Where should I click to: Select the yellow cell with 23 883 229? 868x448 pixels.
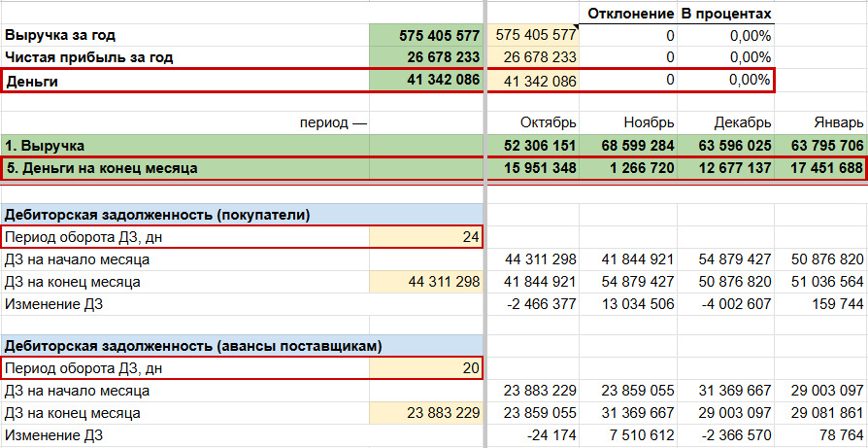(425, 413)
